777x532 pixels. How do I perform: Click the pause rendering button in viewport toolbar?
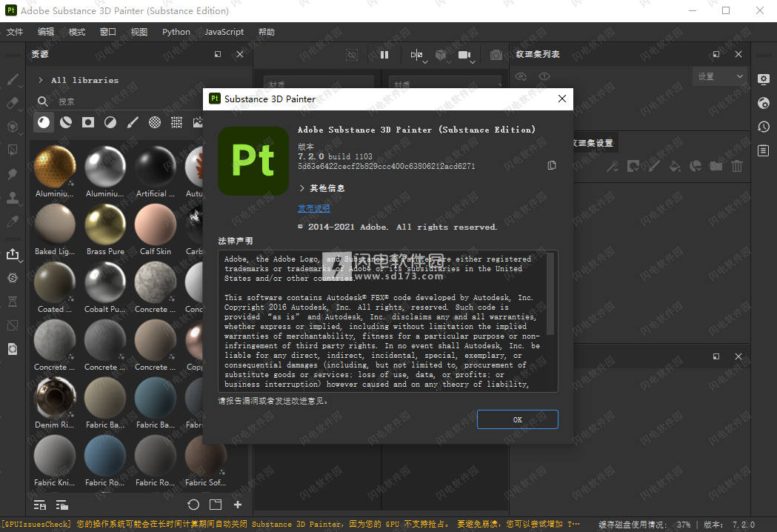[384, 55]
